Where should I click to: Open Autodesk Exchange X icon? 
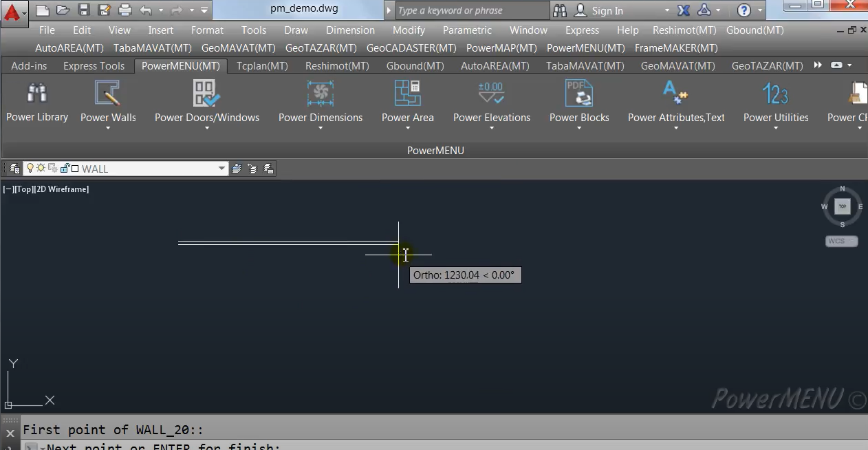[x=684, y=10]
